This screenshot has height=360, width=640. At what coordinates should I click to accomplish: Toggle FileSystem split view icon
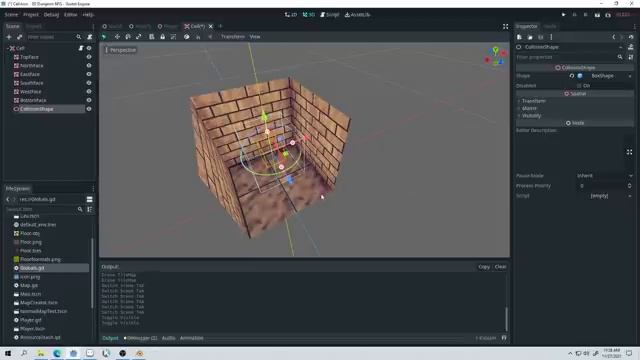pos(89,199)
